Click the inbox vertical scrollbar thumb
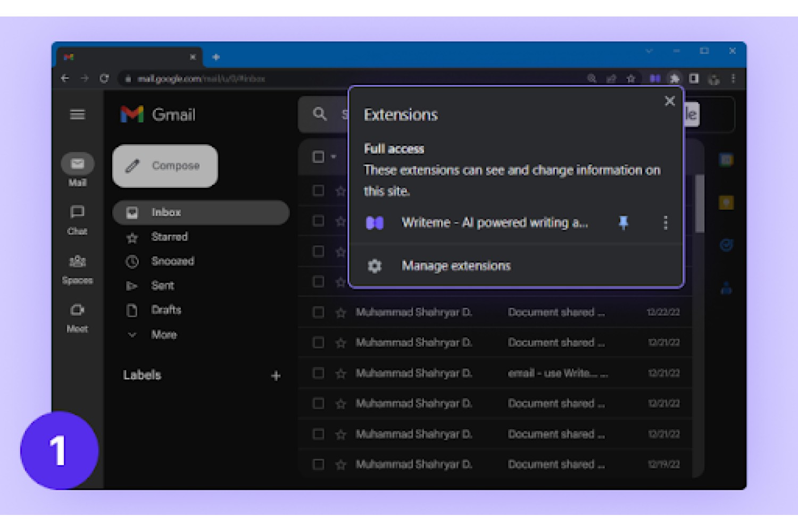The height and width of the screenshot is (532, 798). (700, 203)
